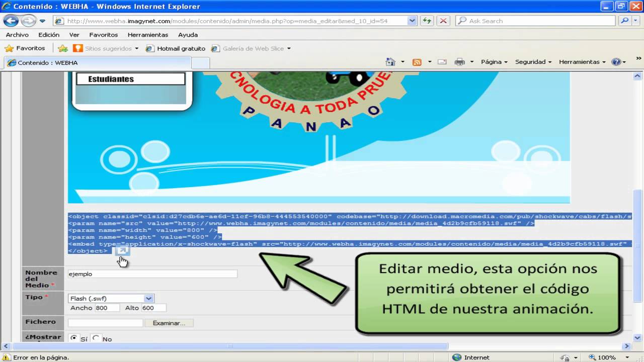Click the Sitios sugeridos orange icon

point(78,49)
